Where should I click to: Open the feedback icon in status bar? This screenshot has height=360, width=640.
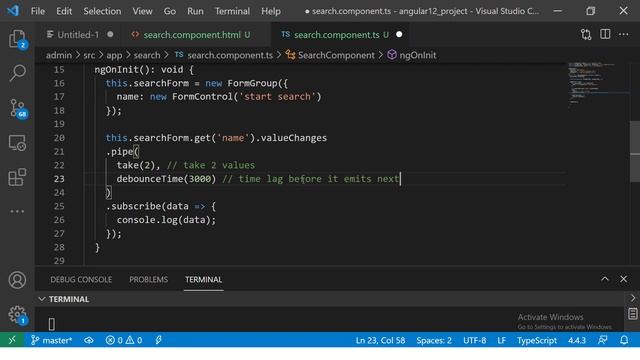coord(602,340)
